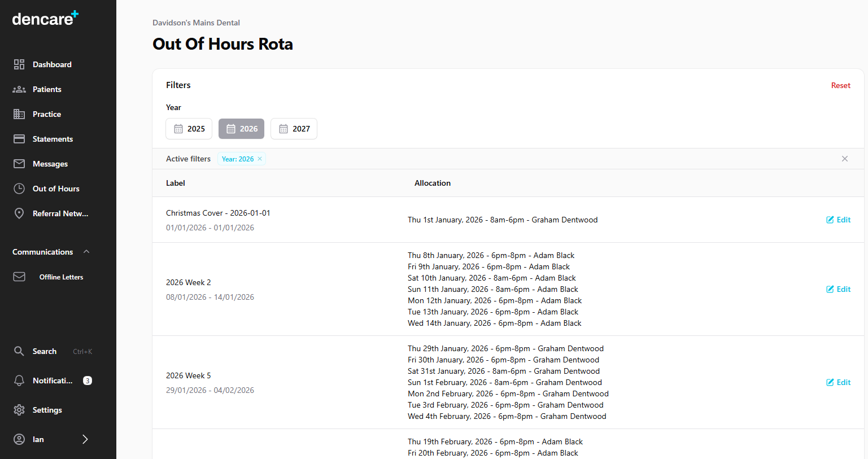Open Statements via its sidebar icon
The image size is (868, 459).
[19, 138]
